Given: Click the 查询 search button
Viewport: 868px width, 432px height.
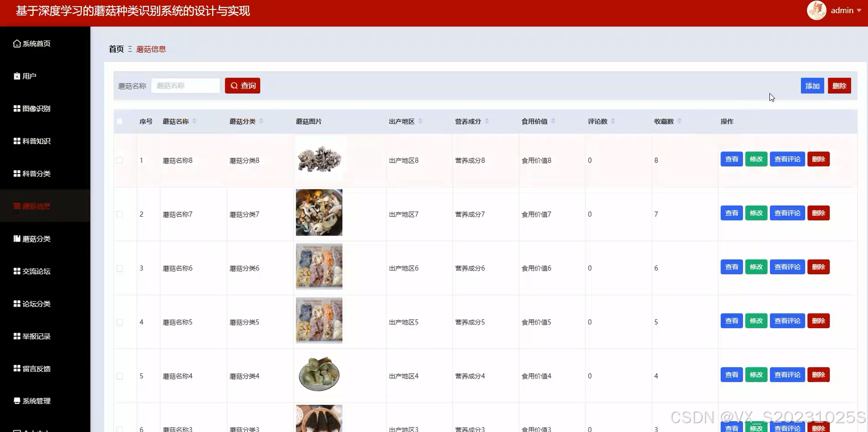Looking at the screenshot, I should [243, 85].
